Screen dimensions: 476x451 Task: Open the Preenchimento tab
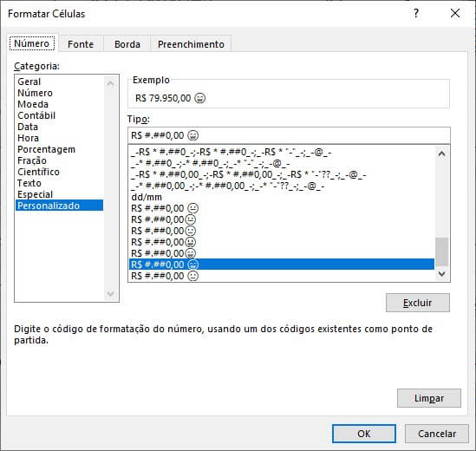click(x=191, y=44)
